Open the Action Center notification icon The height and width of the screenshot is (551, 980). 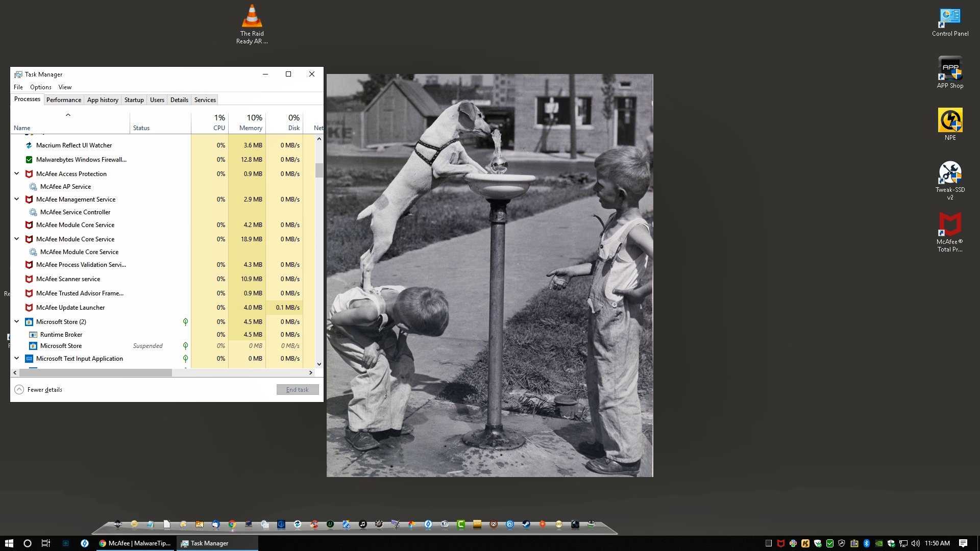click(x=963, y=543)
